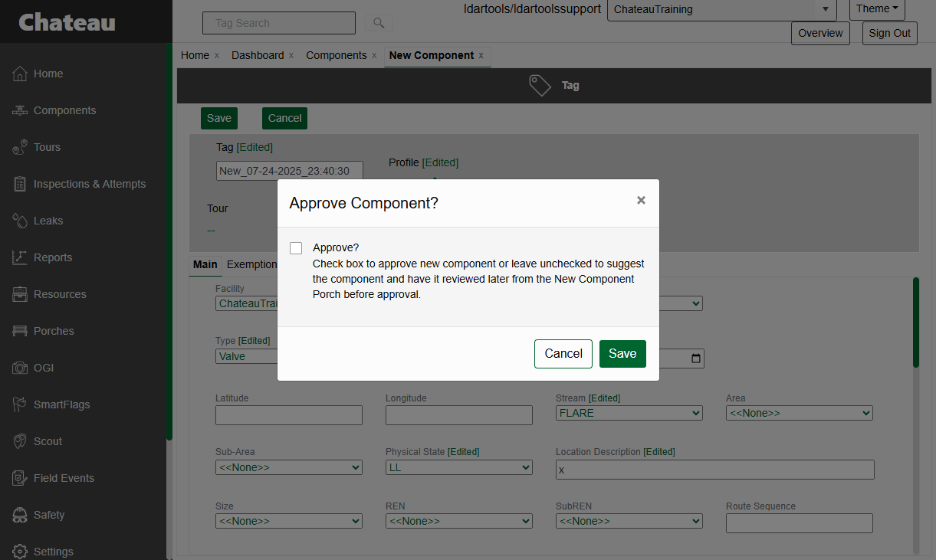Viewport: 936px width, 560px height.
Task: Select the Main sub-tab
Action: click(x=205, y=264)
